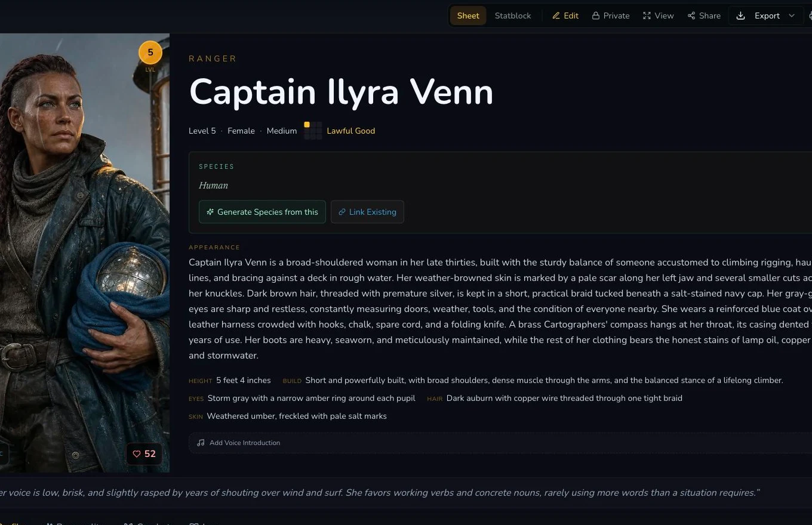Image resolution: width=812 pixels, height=525 pixels.
Task: Expand the Export dropdown chevron
Action: click(792, 16)
